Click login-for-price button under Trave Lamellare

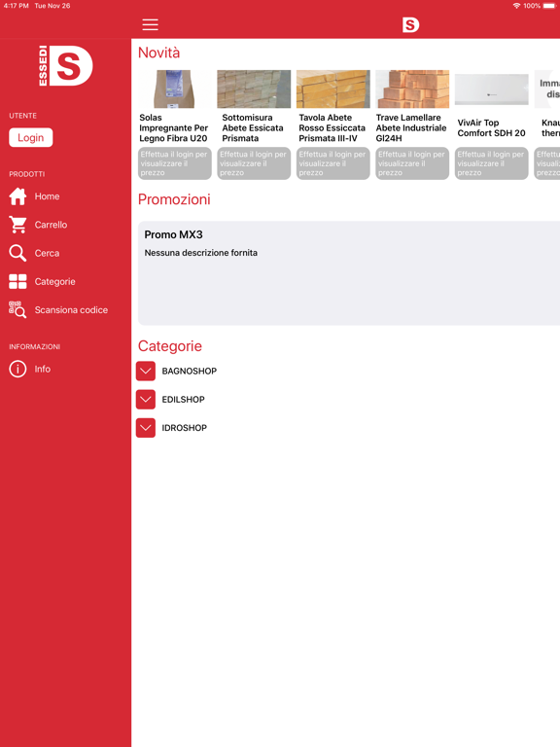tap(412, 163)
